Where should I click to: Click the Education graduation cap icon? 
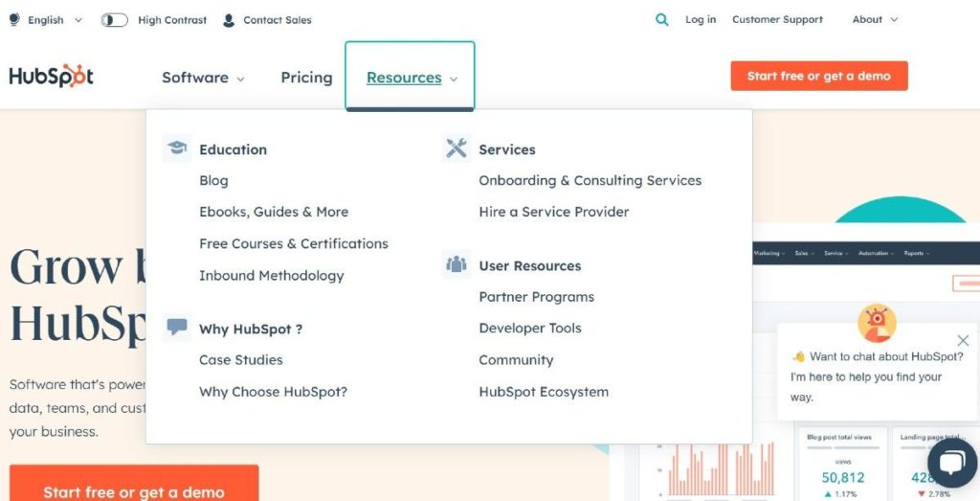(177, 148)
